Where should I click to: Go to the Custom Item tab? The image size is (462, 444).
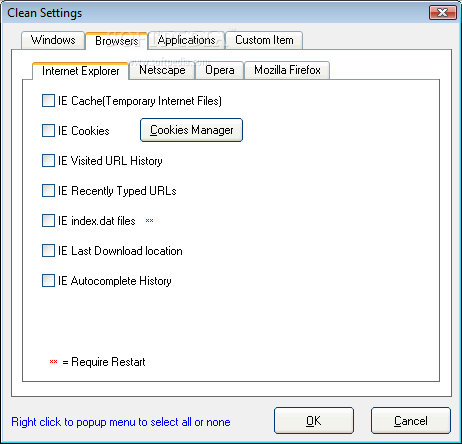click(x=264, y=40)
